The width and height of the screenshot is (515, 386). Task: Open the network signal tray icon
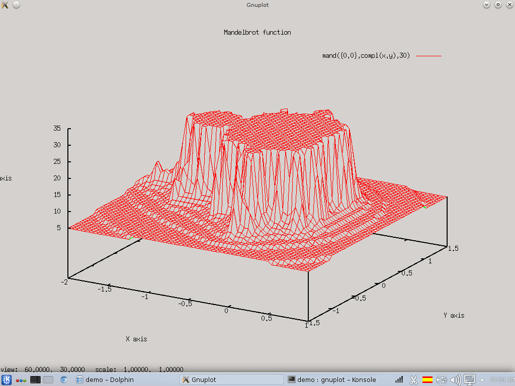(399, 379)
